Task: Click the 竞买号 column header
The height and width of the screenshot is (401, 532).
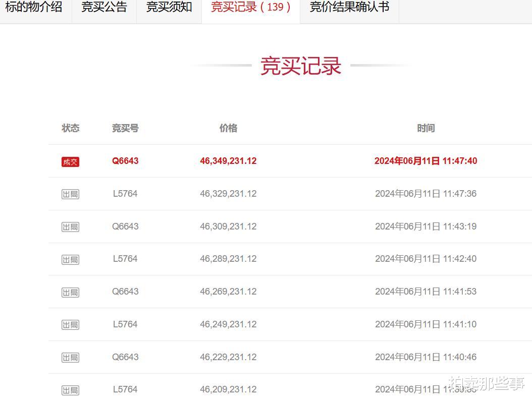Action: (125, 128)
